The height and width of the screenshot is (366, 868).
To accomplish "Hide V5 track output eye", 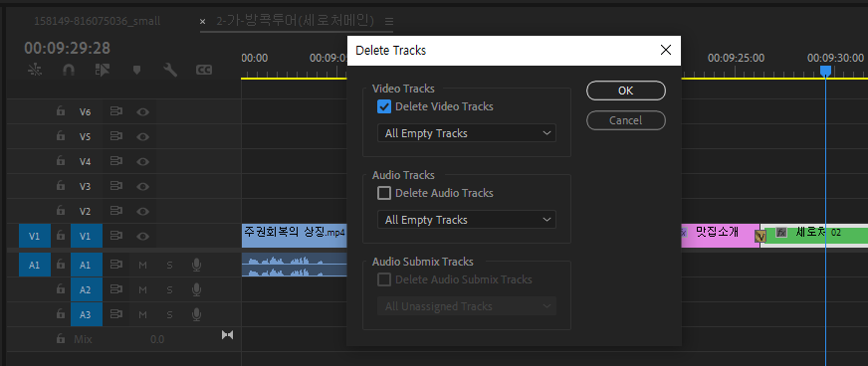I will pos(142,136).
